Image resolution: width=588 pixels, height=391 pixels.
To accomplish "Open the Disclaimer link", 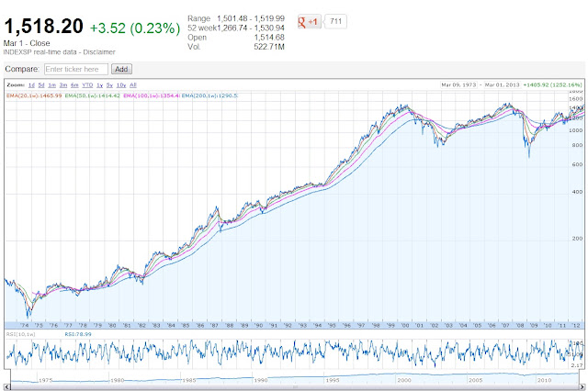I will [x=99, y=52].
